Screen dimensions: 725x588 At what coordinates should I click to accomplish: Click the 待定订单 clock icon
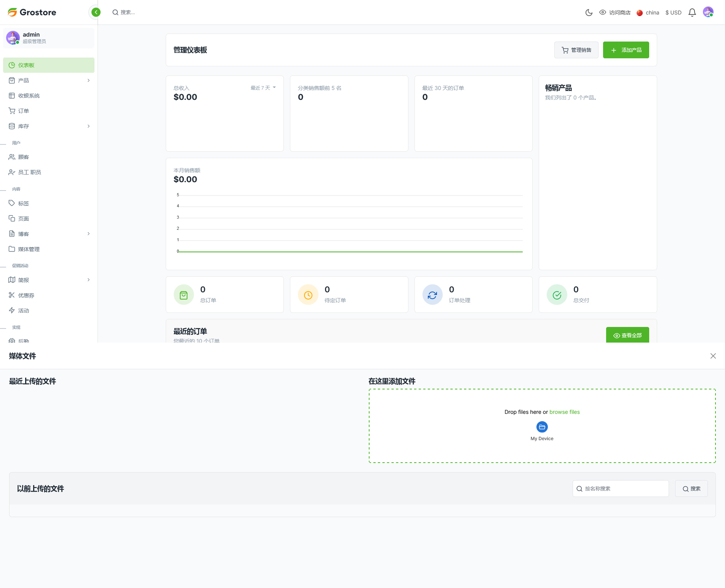point(308,295)
